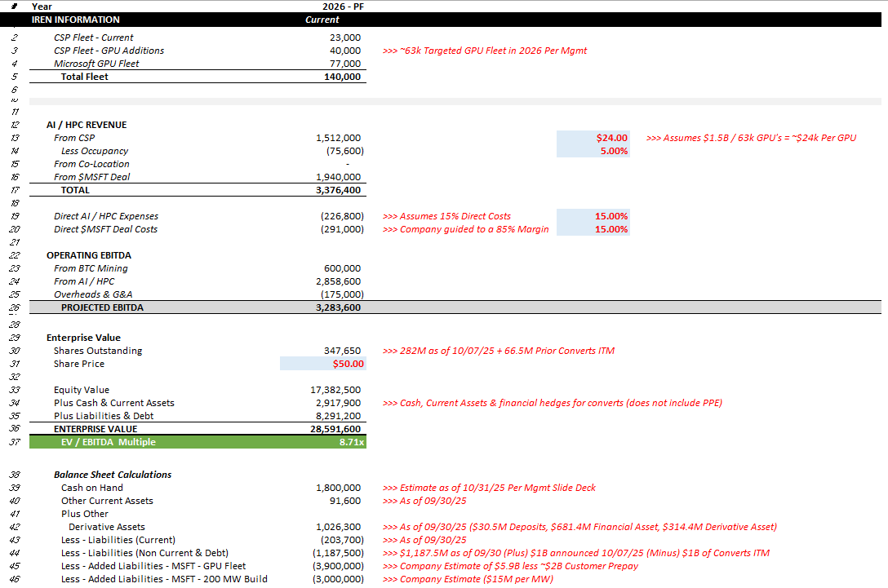Screen dimensions: 888x588
Task: Select the 'From Co-Location' row label
Action: coord(91,164)
